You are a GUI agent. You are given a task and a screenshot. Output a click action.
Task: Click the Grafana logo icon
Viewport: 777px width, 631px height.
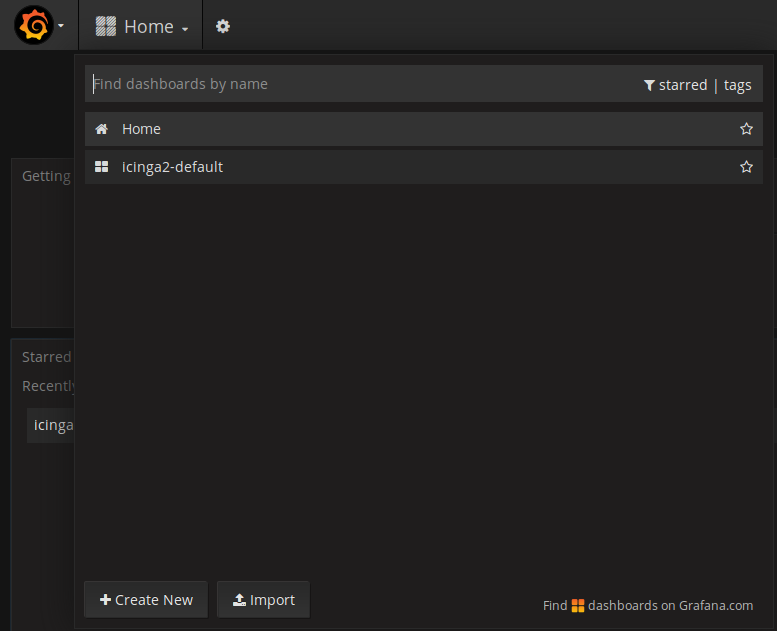(x=33, y=26)
